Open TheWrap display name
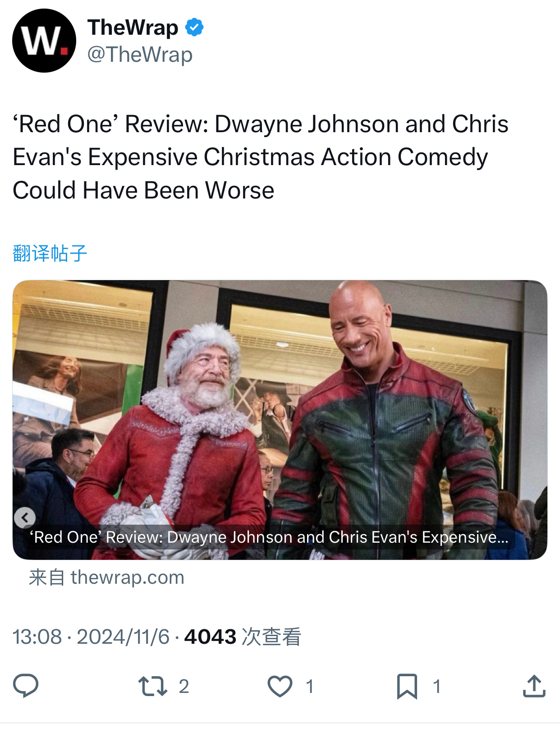Viewport: 560px width, 729px height. [x=133, y=28]
